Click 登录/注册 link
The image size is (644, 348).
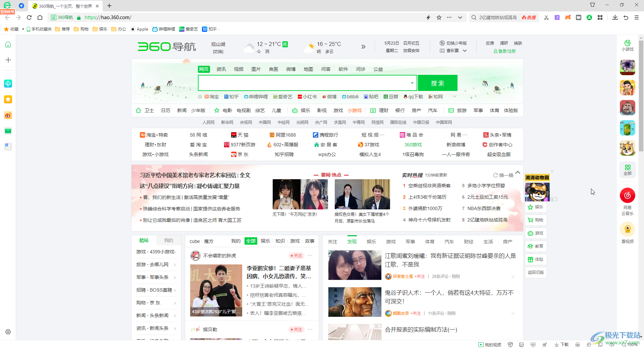[x=504, y=51]
